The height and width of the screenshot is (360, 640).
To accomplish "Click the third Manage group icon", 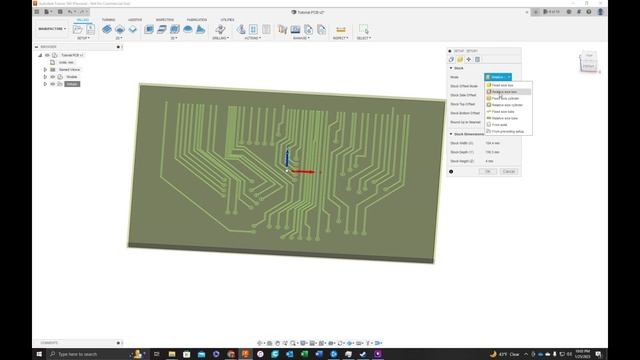I will point(309,29).
